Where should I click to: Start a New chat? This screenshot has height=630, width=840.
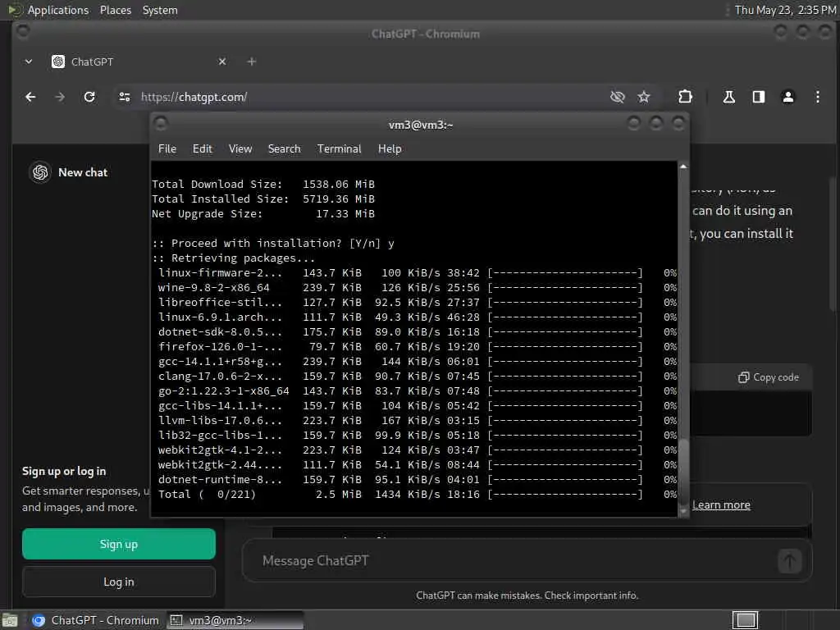click(83, 172)
